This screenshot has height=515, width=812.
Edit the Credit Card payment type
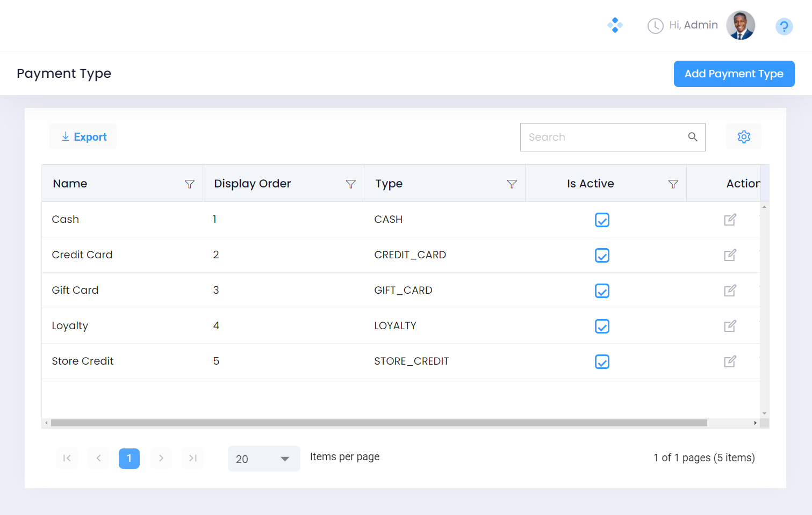pos(729,255)
